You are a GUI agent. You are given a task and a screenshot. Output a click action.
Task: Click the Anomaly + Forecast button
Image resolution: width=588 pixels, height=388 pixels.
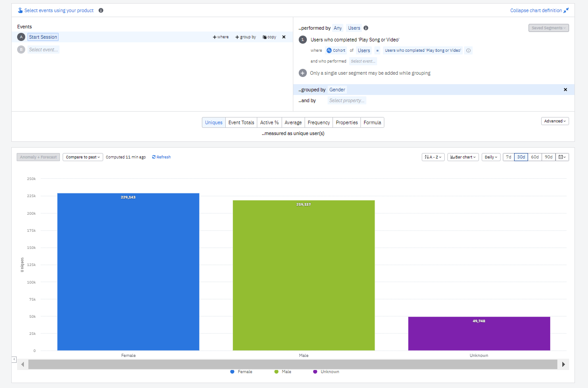click(38, 157)
